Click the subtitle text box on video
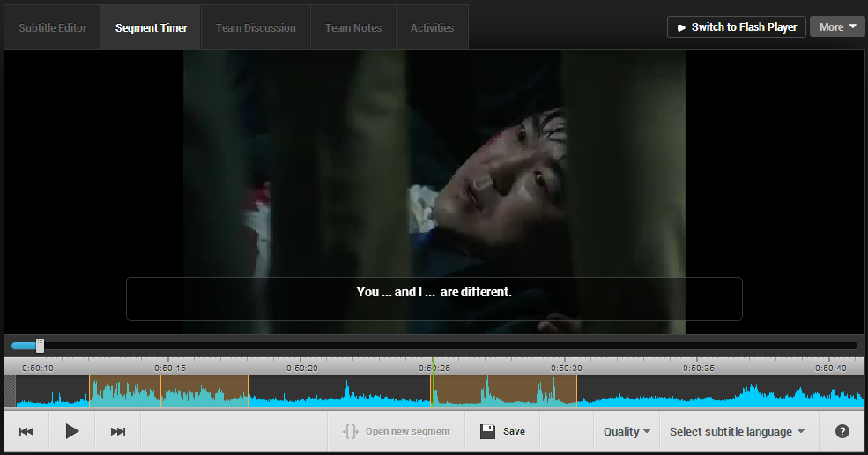 (x=434, y=299)
